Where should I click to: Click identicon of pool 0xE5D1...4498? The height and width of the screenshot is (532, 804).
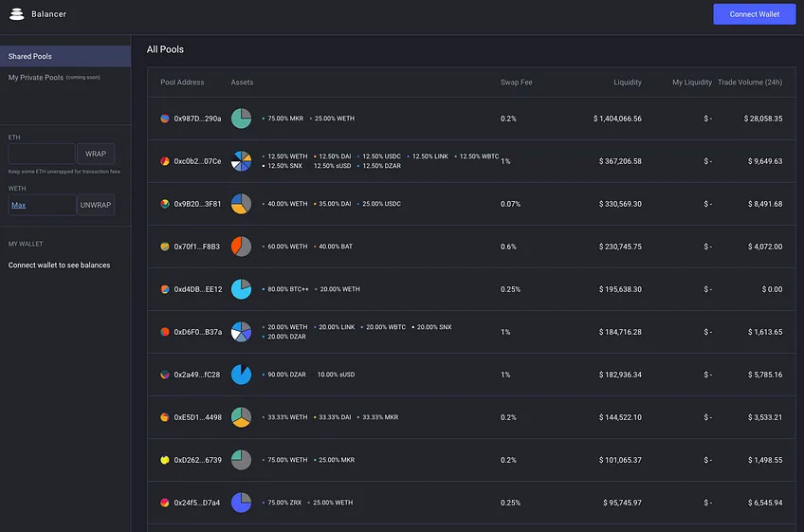click(x=165, y=417)
